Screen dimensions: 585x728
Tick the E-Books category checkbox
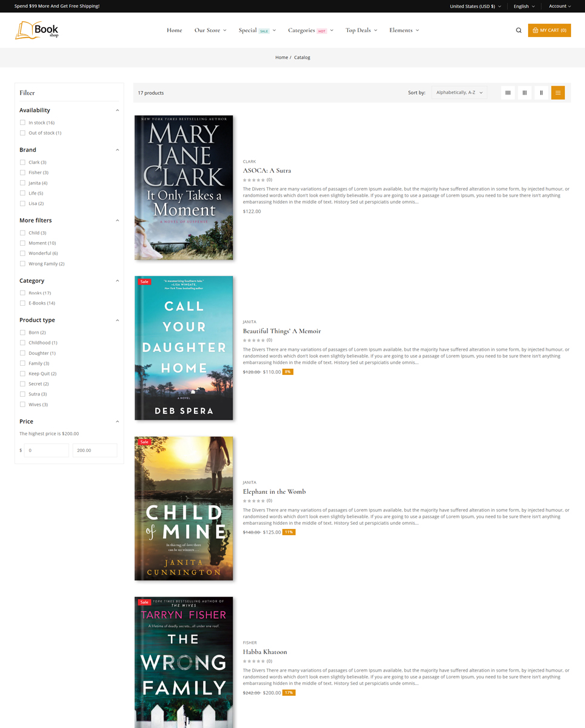[22, 303]
